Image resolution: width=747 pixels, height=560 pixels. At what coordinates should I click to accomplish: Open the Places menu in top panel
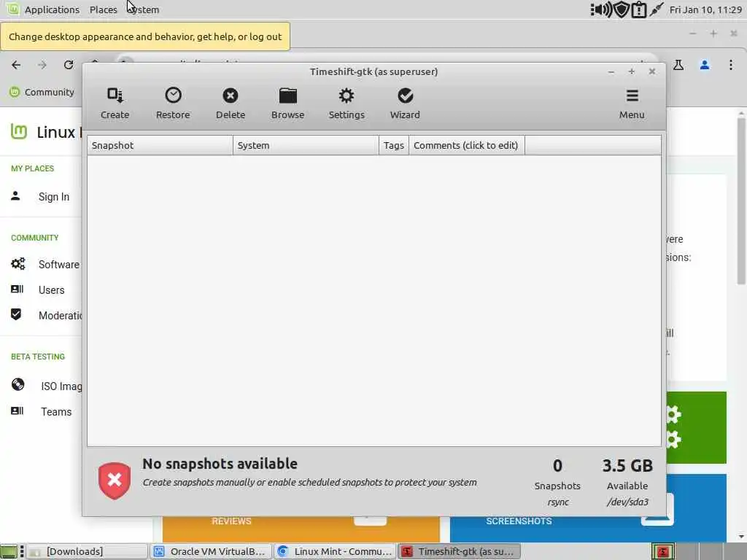coord(104,9)
